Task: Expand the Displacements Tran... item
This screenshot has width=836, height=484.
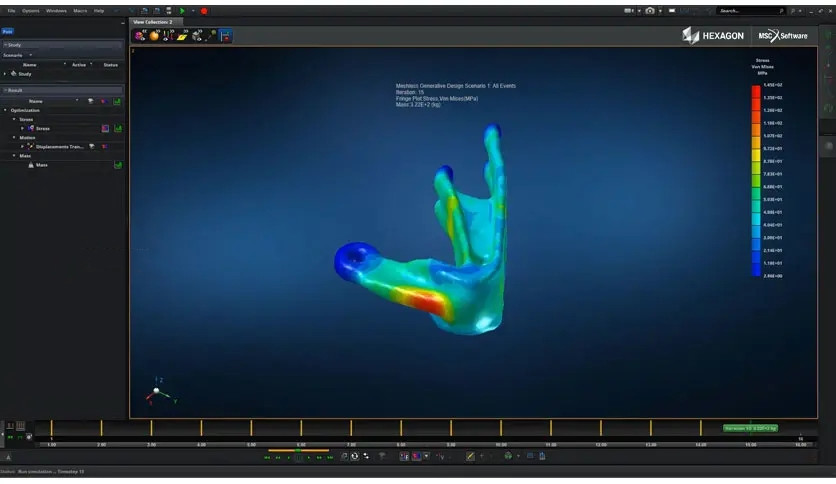Action: click(22, 147)
